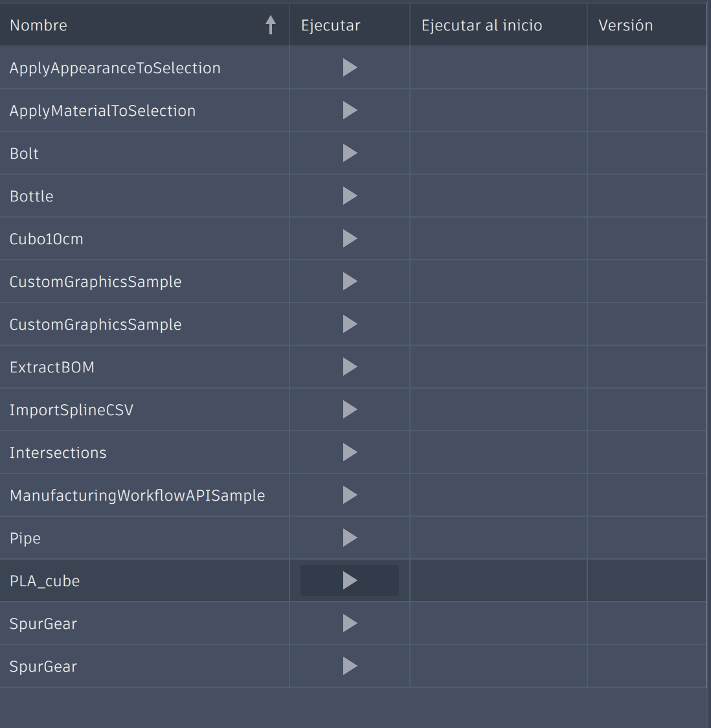Run the highlighted PLA_cube script

tap(350, 580)
